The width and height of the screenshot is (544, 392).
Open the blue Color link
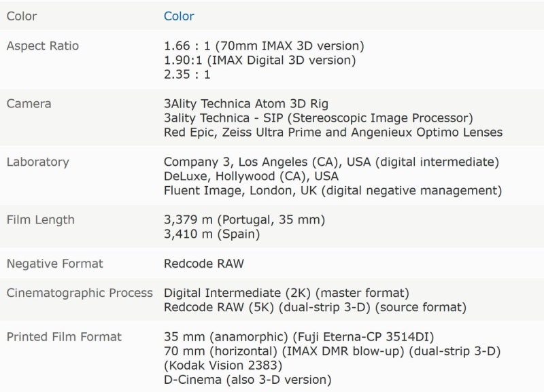coord(179,16)
